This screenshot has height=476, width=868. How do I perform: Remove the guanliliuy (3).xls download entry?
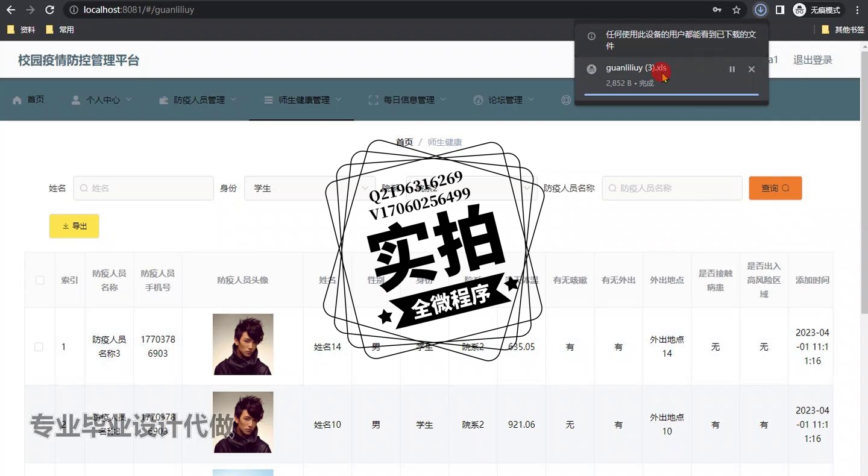click(x=752, y=69)
